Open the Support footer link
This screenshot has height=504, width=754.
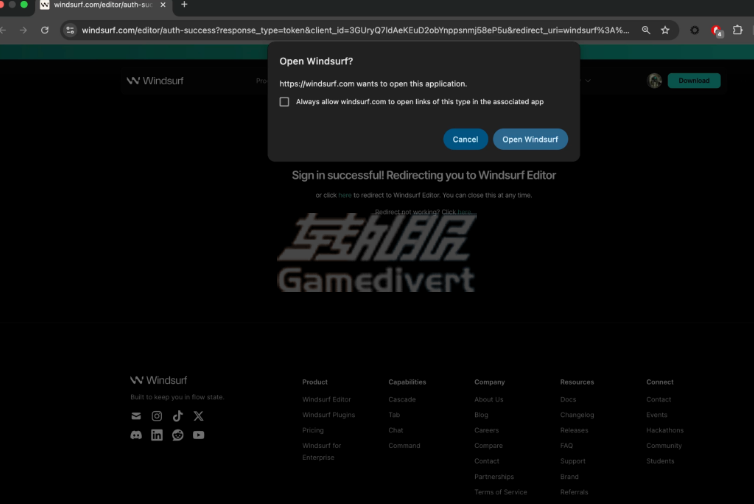click(x=573, y=461)
